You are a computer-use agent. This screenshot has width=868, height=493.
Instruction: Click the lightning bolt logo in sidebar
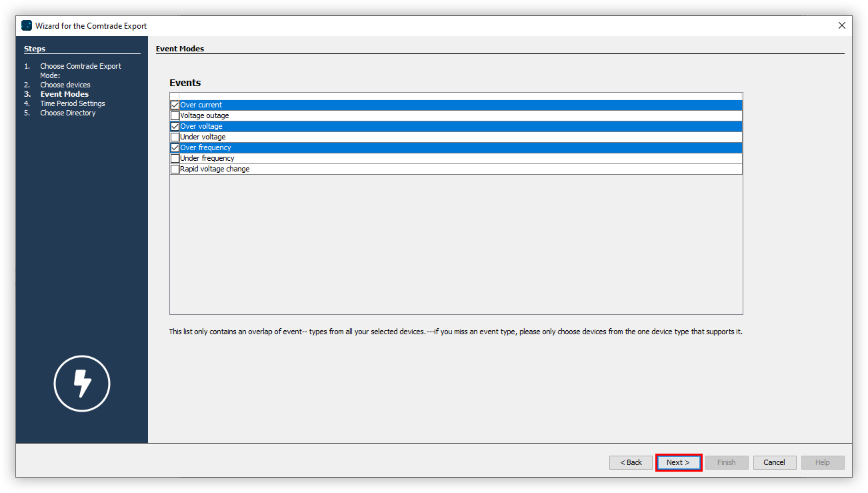tap(81, 384)
